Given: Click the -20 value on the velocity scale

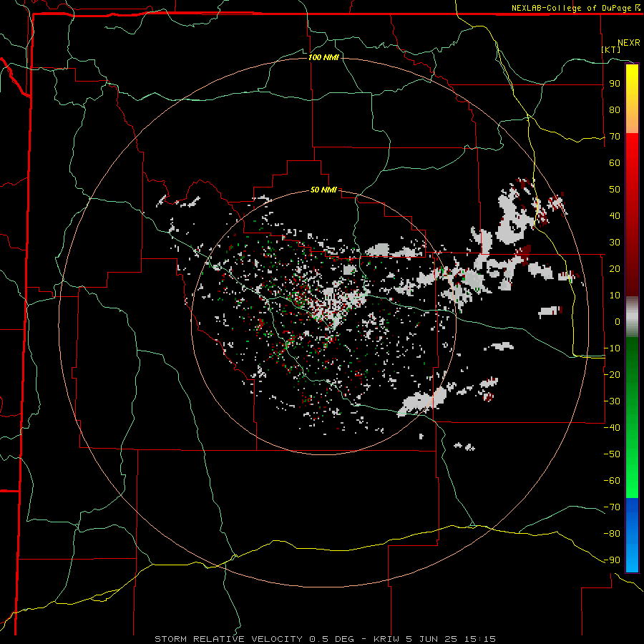Looking at the screenshot, I should [612, 374].
